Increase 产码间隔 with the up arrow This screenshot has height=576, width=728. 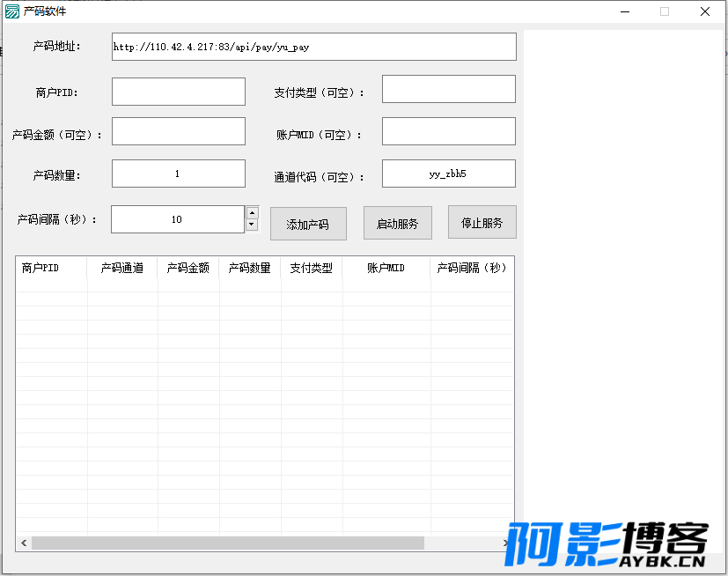(252, 213)
